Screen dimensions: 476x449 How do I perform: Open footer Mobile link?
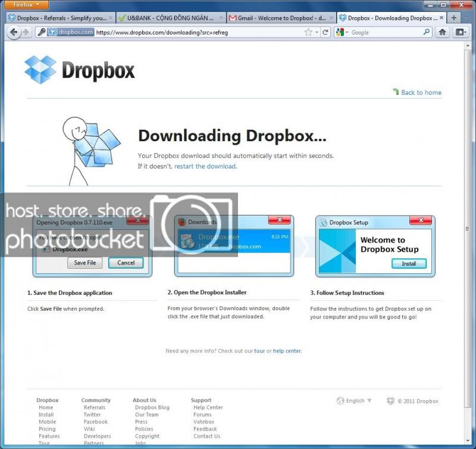48,422
